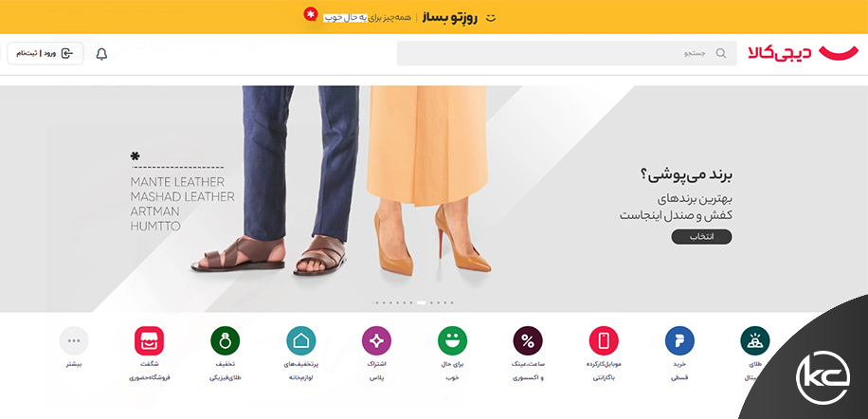Open the Digikala logo homepage link

click(804, 54)
